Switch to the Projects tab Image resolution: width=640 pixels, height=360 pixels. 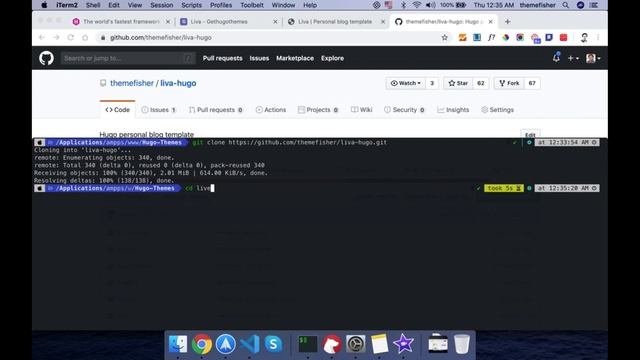[318, 110]
